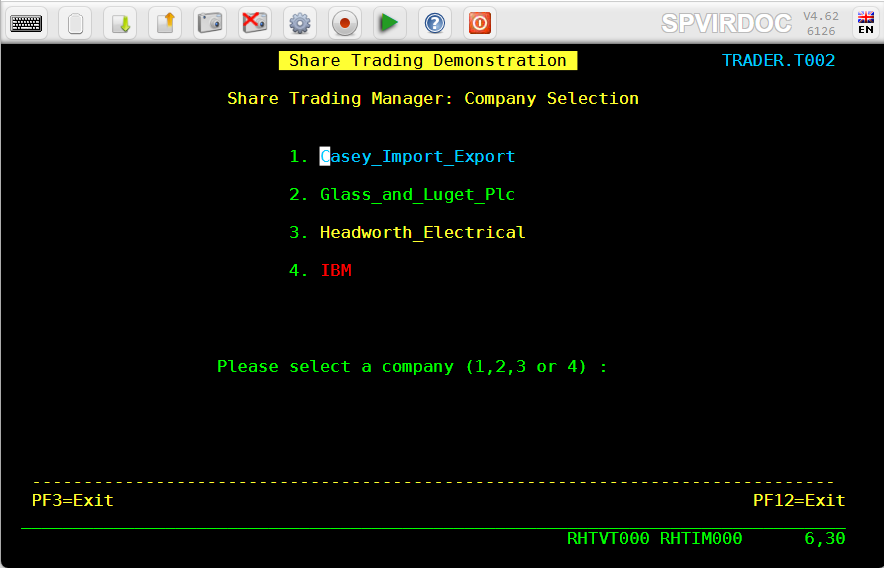Image resolution: width=884 pixels, height=568 pixels.
Task: Click the green play macro button
Action: 390,23
